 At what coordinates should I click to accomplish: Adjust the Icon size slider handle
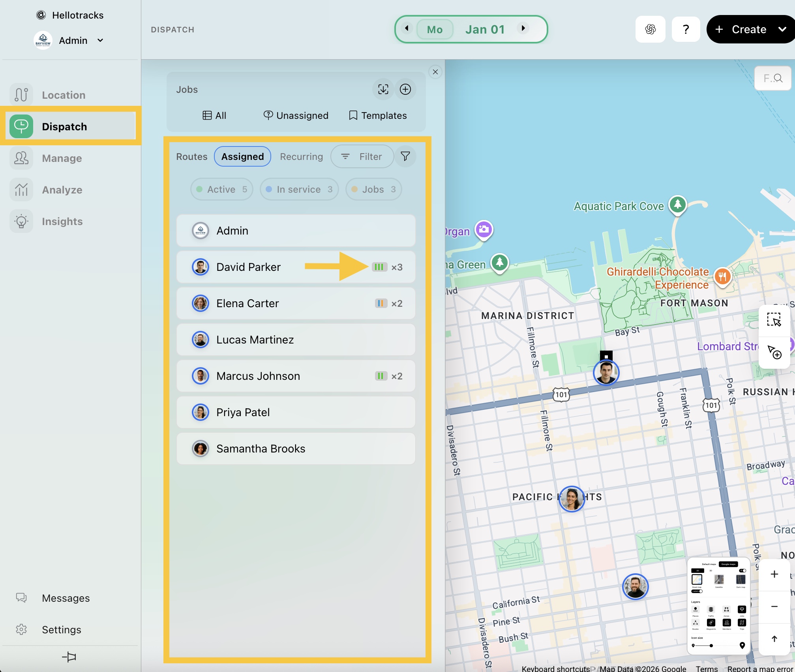click(x=711, y=646)
